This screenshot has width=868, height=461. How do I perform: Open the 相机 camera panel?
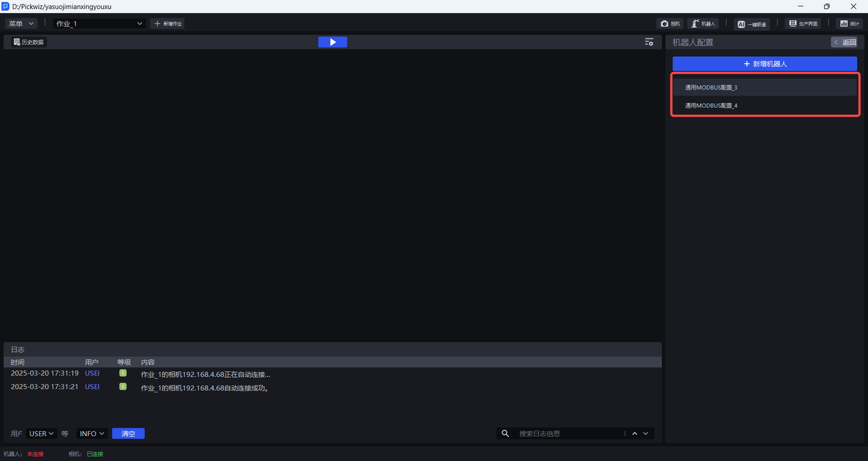click(670, 24)
